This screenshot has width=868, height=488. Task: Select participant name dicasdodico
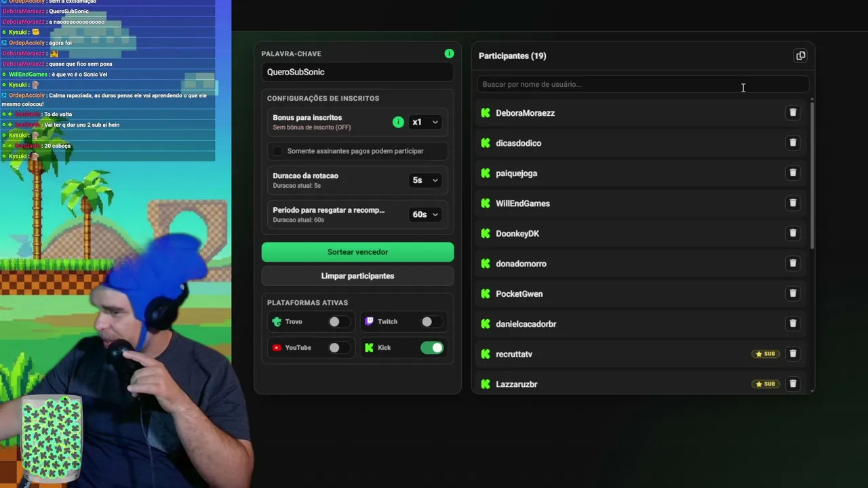(518, 143)
